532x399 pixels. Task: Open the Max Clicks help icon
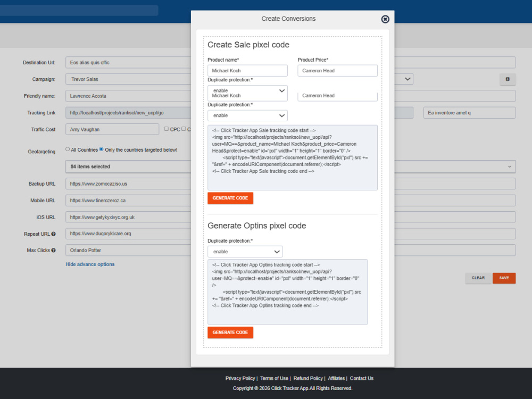pos(53,251)
